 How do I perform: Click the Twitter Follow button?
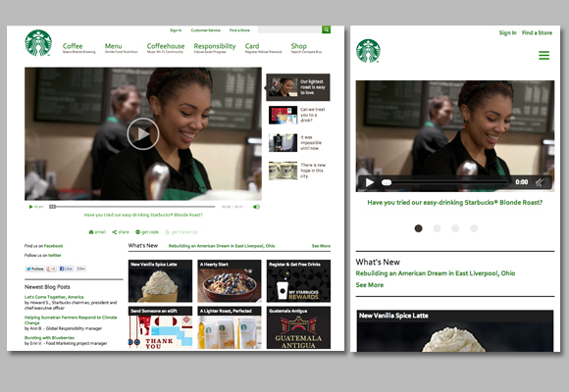35,269
